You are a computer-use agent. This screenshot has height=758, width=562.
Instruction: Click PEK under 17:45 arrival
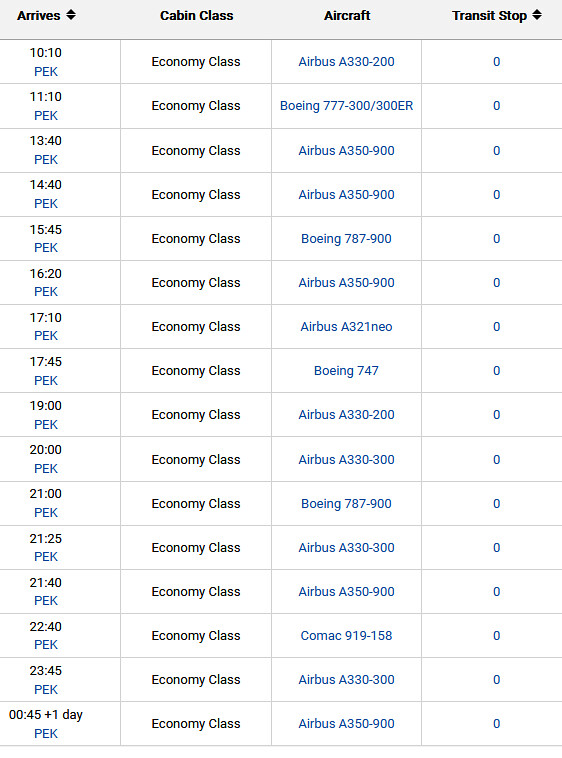(x=46, y=381)
